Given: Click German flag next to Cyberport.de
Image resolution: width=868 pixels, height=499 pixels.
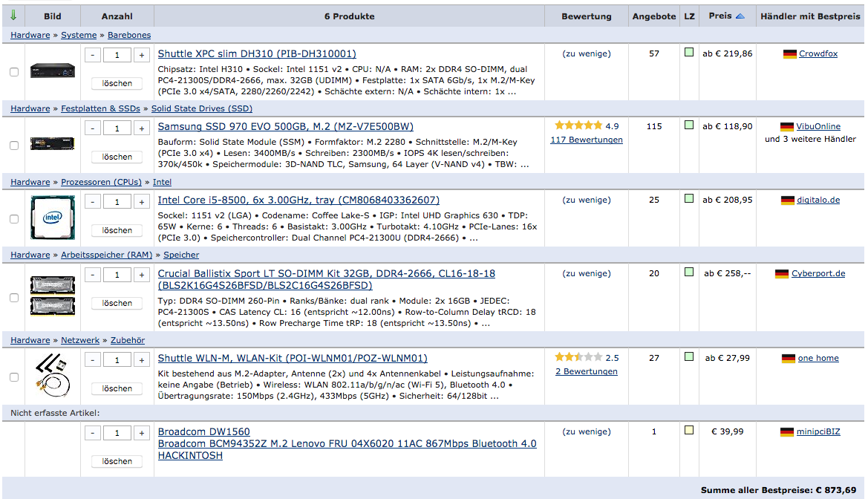Looking at the screenshot, I should pos(782,273).
